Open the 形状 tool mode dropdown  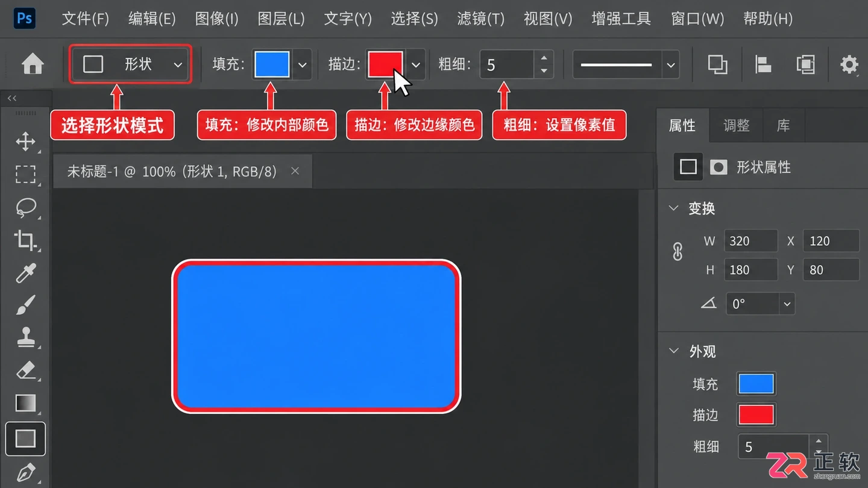131,64
